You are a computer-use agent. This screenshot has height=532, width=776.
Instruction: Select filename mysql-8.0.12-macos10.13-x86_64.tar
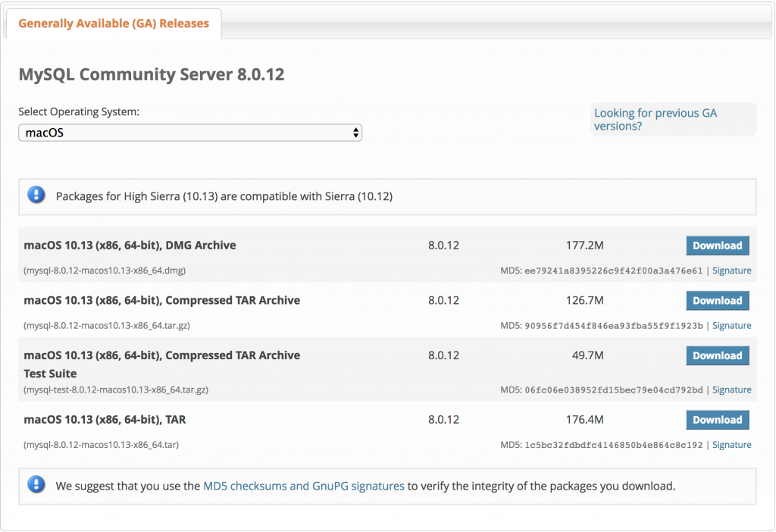point(101,445)
